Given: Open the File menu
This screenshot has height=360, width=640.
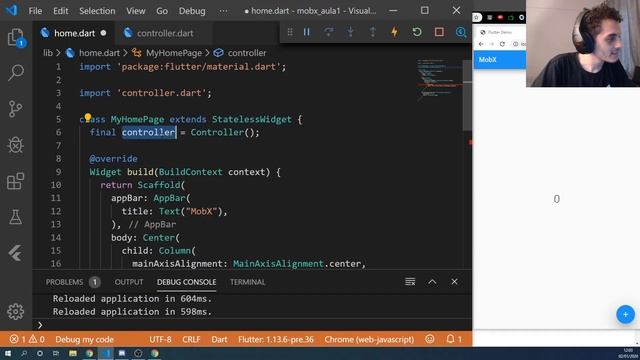Looking at the screenshot, I should click(x=36, y=11).
